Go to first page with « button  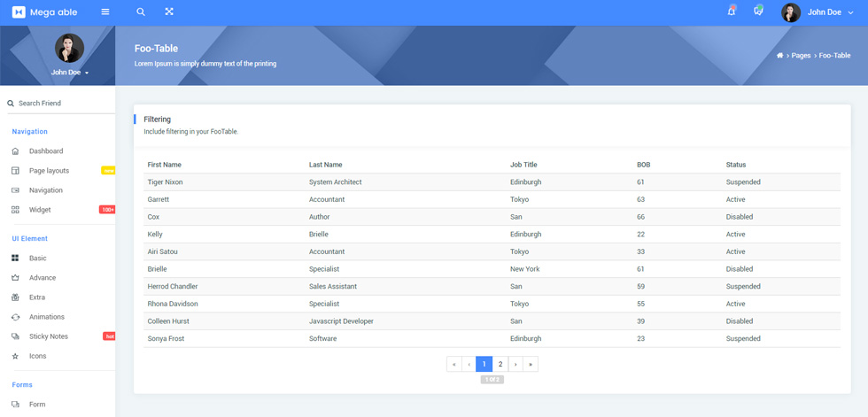pyautogui.click(x=453, y=364)
